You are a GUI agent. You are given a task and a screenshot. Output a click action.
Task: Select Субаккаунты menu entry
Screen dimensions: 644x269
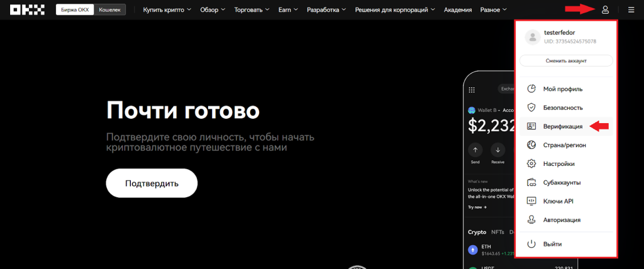[x=566, y=182]
